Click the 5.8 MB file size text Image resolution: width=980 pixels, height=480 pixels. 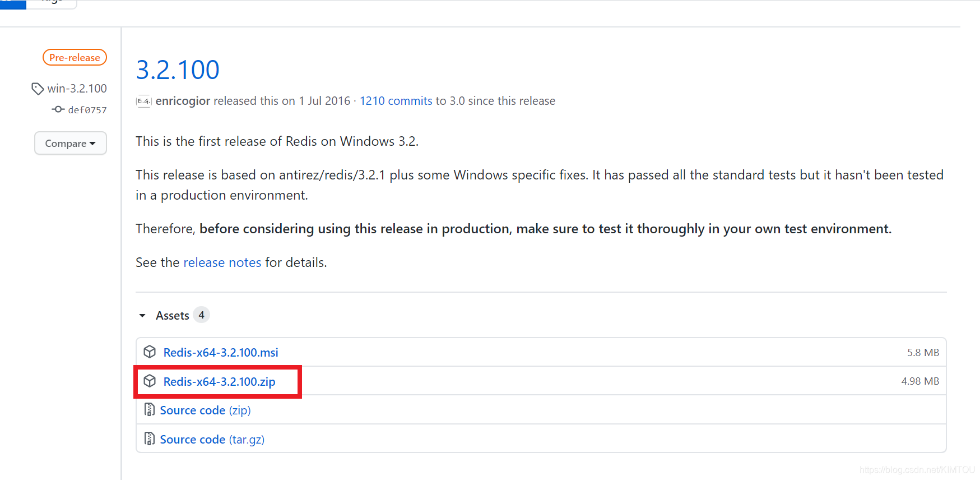[923, 353]
